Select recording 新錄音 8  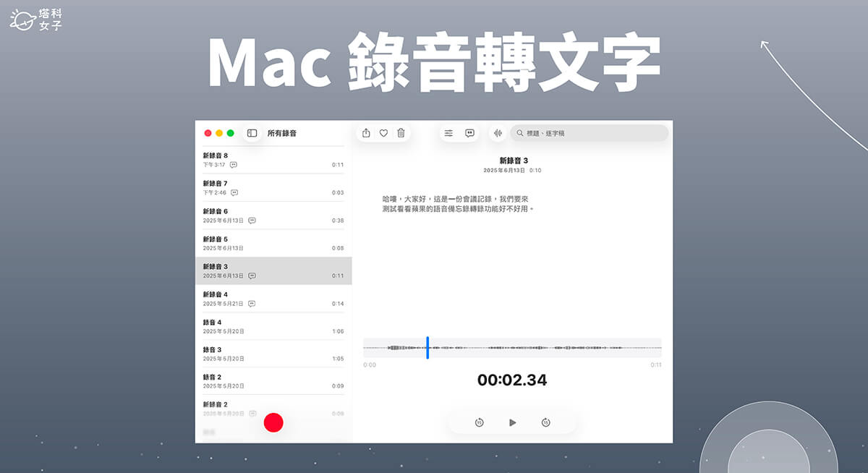point(273,160)
